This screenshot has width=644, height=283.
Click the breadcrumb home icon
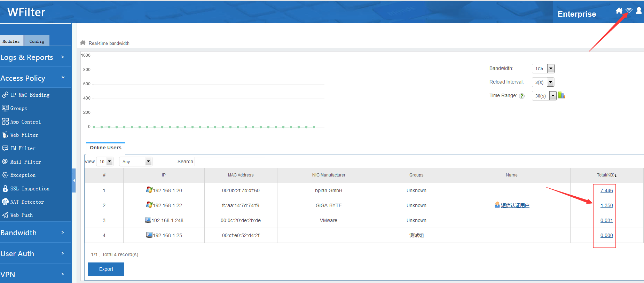coord(83,43)
